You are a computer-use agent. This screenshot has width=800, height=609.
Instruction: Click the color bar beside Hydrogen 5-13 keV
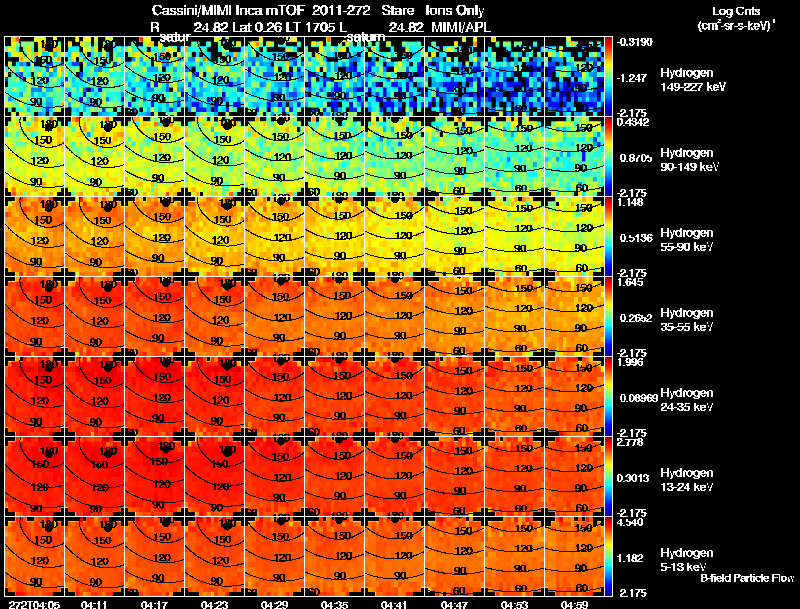[x=609, y=556]
